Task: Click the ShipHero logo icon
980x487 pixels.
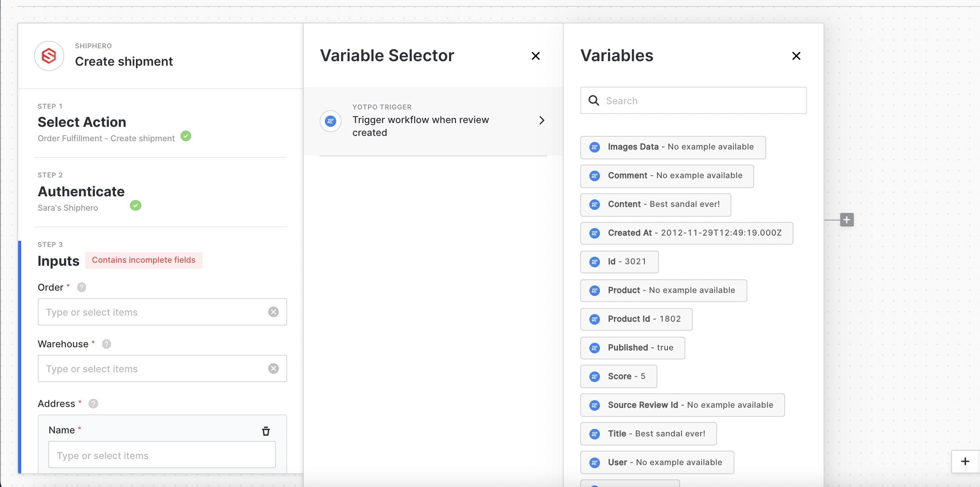Action: click(49, 56)
